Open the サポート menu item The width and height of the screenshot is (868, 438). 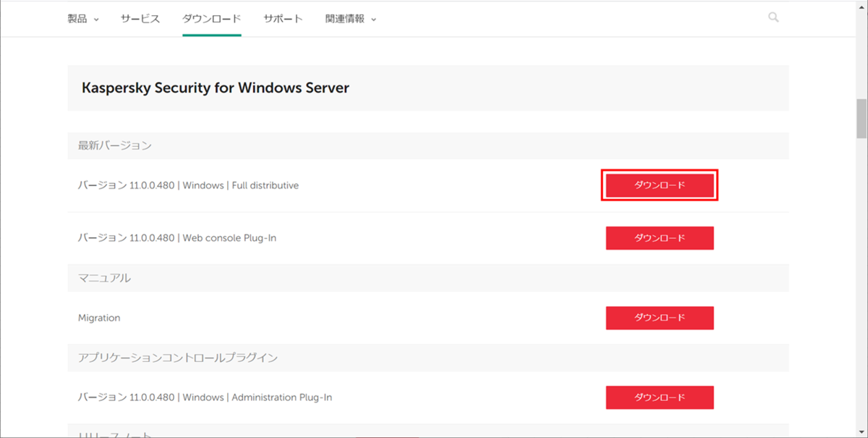[x=284, y=19]
